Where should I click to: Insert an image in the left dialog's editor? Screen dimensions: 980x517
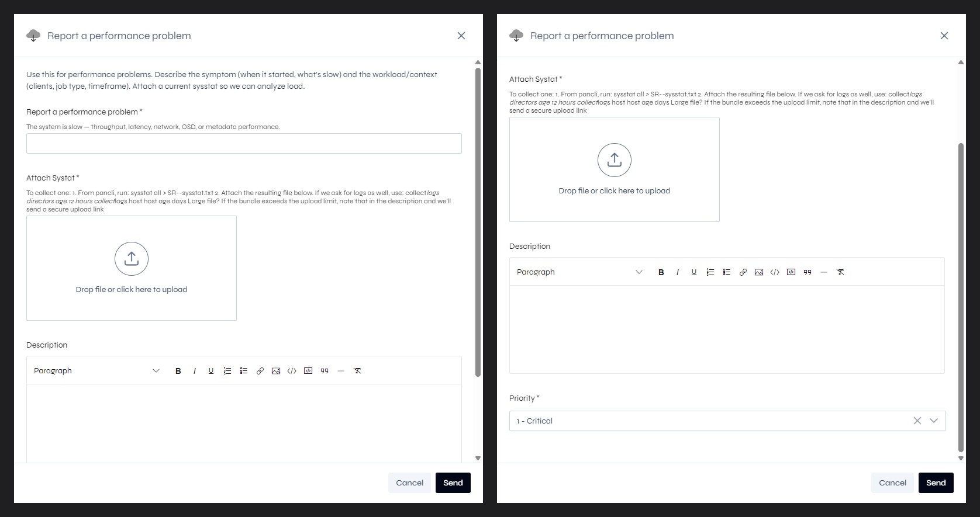[276, 371]
